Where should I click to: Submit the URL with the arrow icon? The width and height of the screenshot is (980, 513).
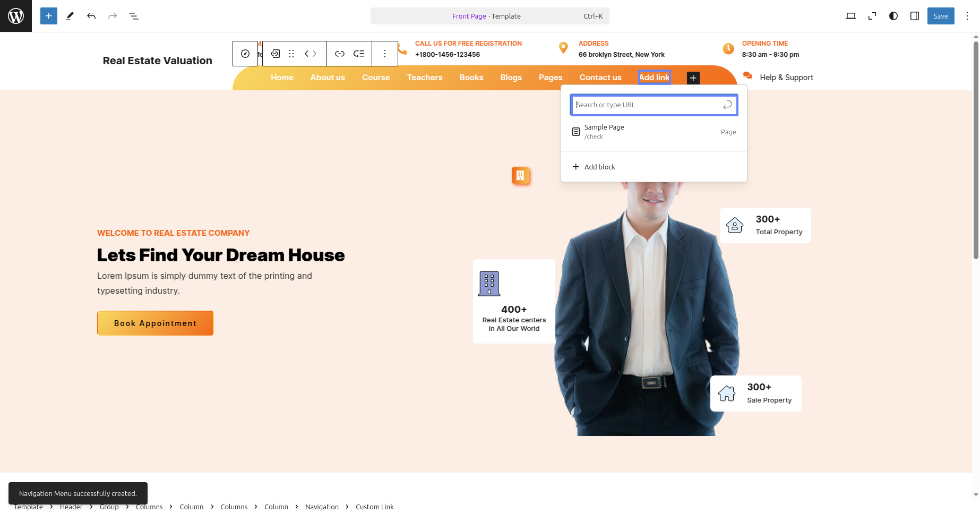[x=727, y=105]
